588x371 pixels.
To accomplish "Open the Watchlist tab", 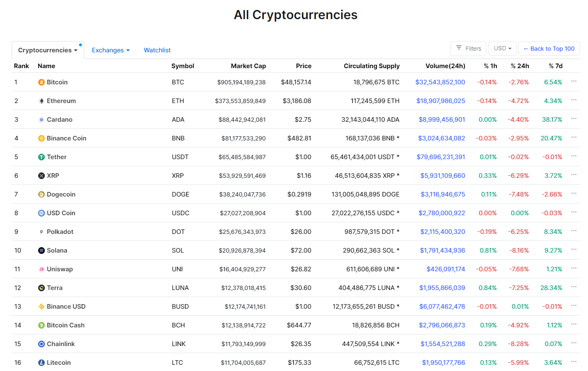I will (x=157, y=50).
